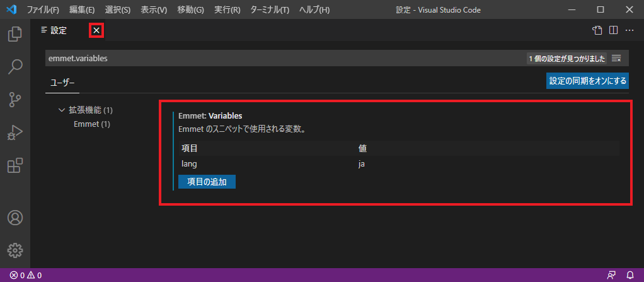Click the 値 column header
Viewport: 644px width, 282px height.
[362, 148]
